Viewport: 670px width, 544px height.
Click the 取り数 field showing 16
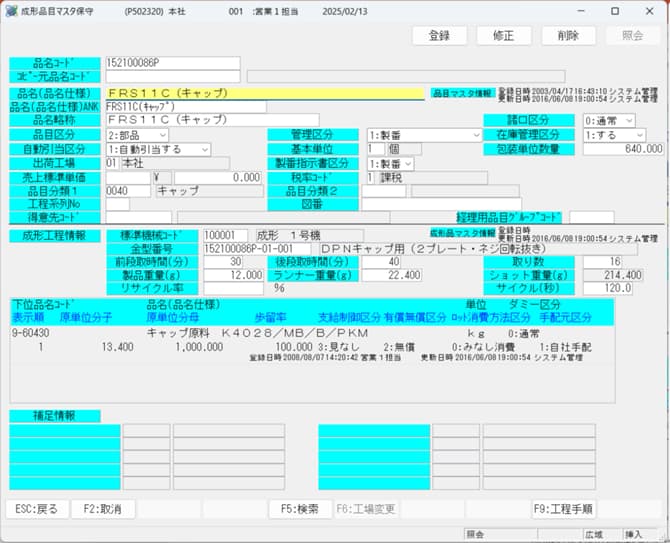point(602,262)
